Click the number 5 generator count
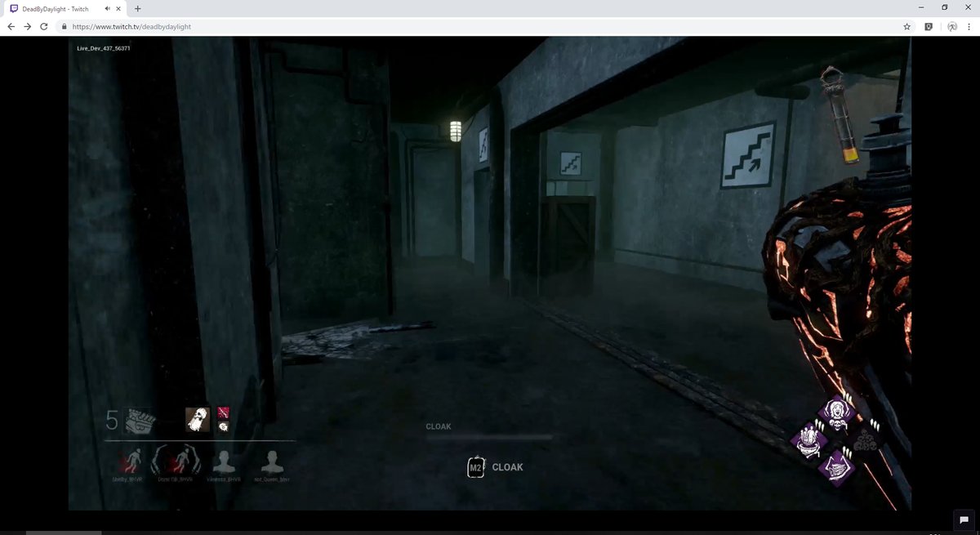This screenshot has height=535, width=980. point(113,421)
